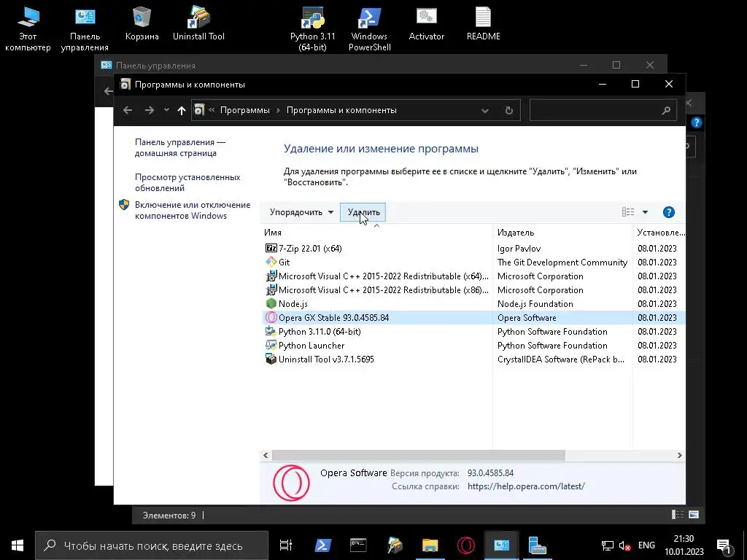Click the horizontal scrollbar right arrow

coord(679,455)
